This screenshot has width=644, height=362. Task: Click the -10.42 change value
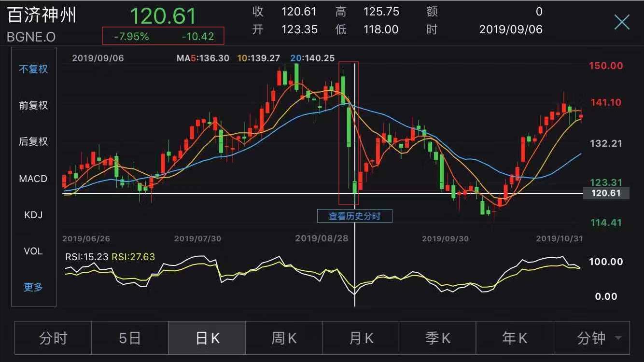(x=197, y=36)
